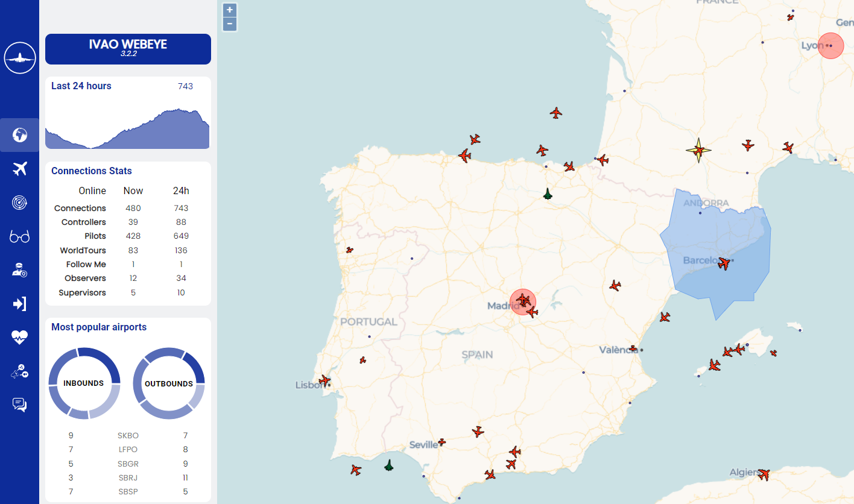Click the Last 24 hours connections chart

click(x=127, y=128)
